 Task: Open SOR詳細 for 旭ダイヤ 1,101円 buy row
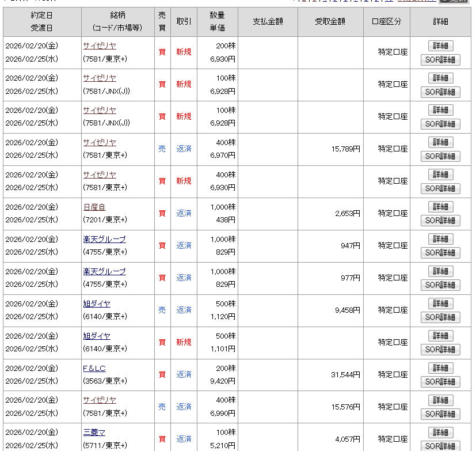click(440, 350)
